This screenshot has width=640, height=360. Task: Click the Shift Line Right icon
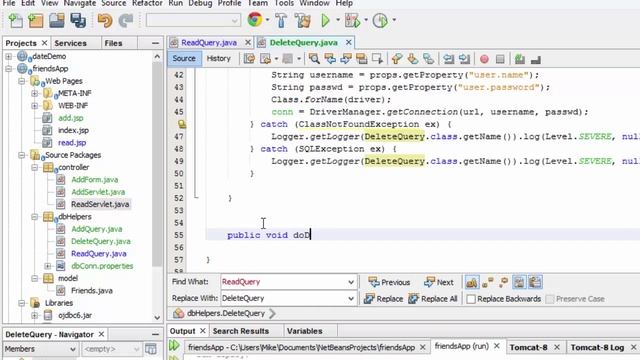coord(464,59)
